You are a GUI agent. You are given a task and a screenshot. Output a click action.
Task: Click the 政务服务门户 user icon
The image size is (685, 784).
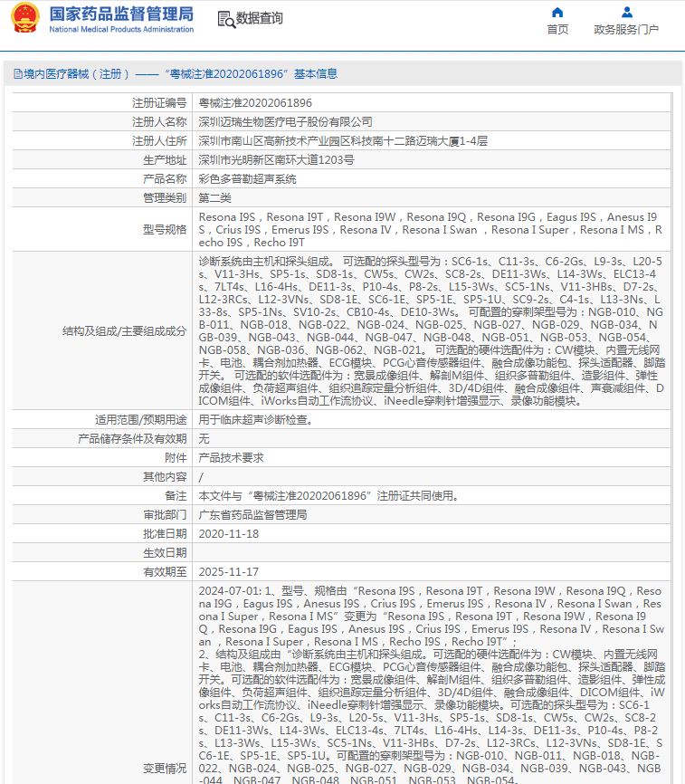point(626,12)
